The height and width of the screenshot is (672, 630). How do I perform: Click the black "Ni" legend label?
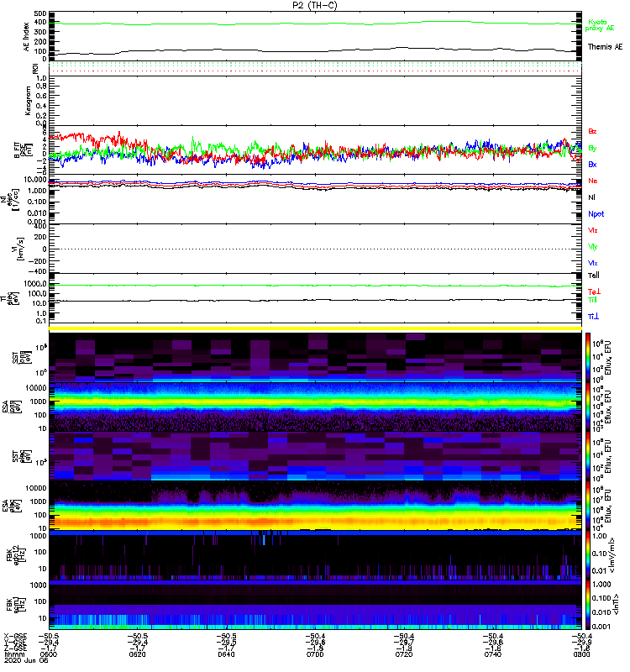coord(591,197)
